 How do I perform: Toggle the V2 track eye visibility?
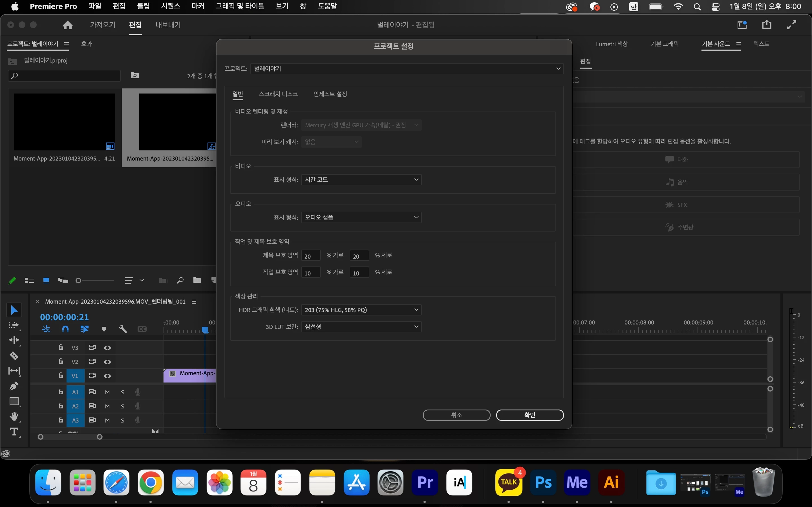point(107,362)
